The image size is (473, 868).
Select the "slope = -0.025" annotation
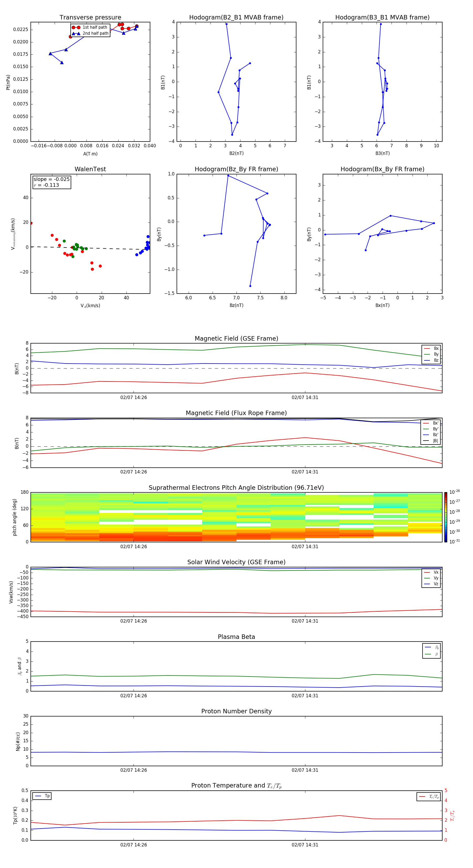click(x=52, y=179)
